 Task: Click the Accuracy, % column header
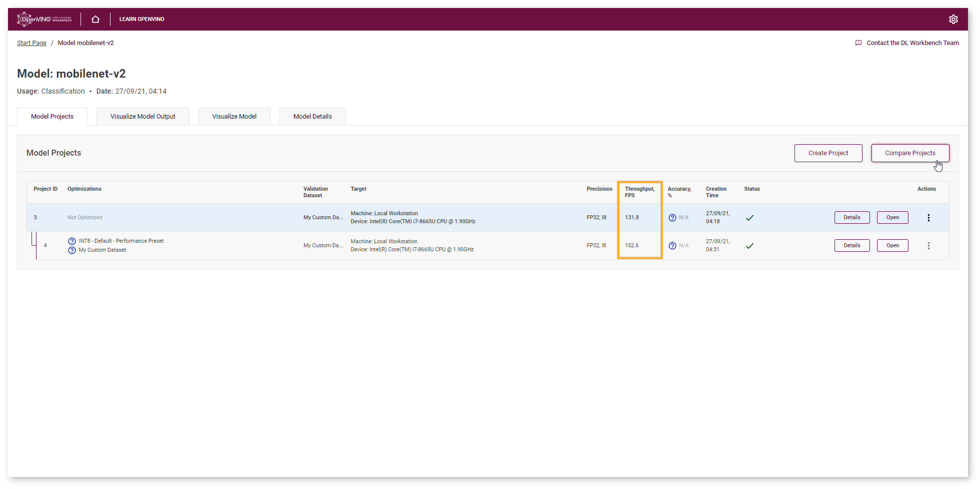(679, 192)
